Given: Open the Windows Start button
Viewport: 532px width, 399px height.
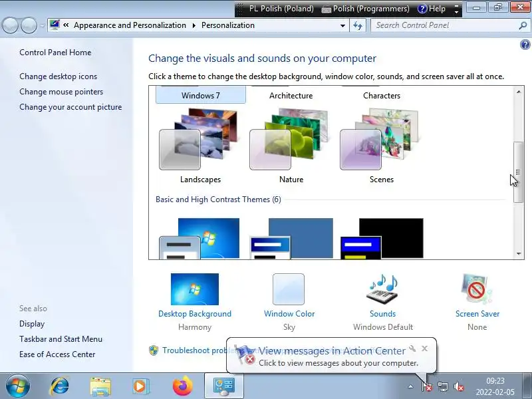Looking at the screenshot, I should (17, 386).
